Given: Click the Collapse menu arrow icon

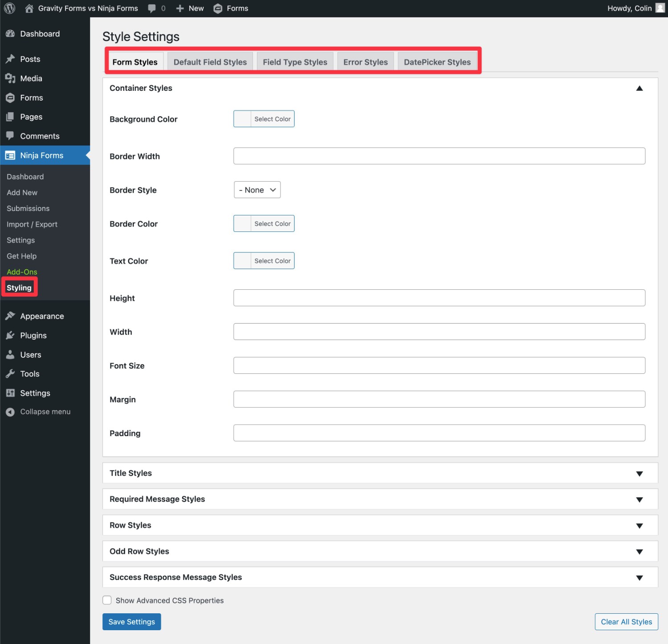Looking at the screenshot, I should click(10, 412).
